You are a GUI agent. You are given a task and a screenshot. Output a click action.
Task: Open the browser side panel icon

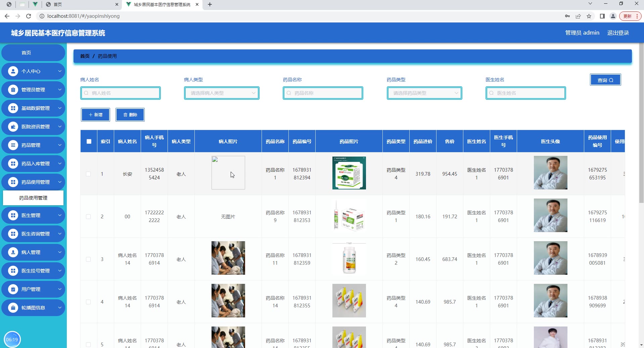602,16
